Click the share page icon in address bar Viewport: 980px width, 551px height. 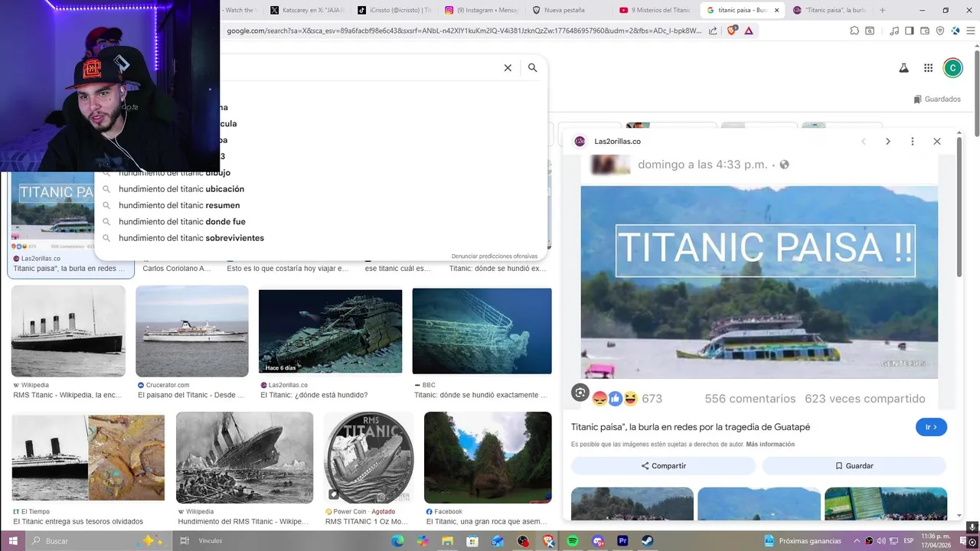(x=714, y=31)
